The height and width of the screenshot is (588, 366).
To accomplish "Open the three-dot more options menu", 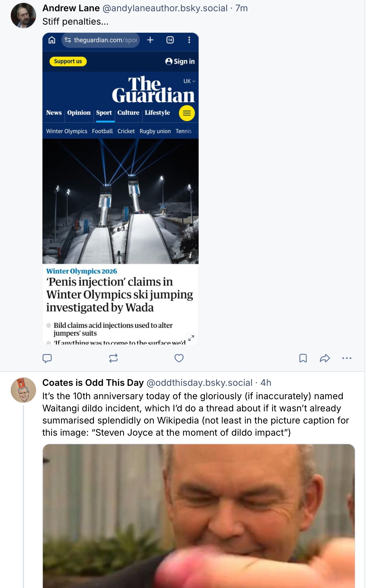I will (x=347, y=358).
